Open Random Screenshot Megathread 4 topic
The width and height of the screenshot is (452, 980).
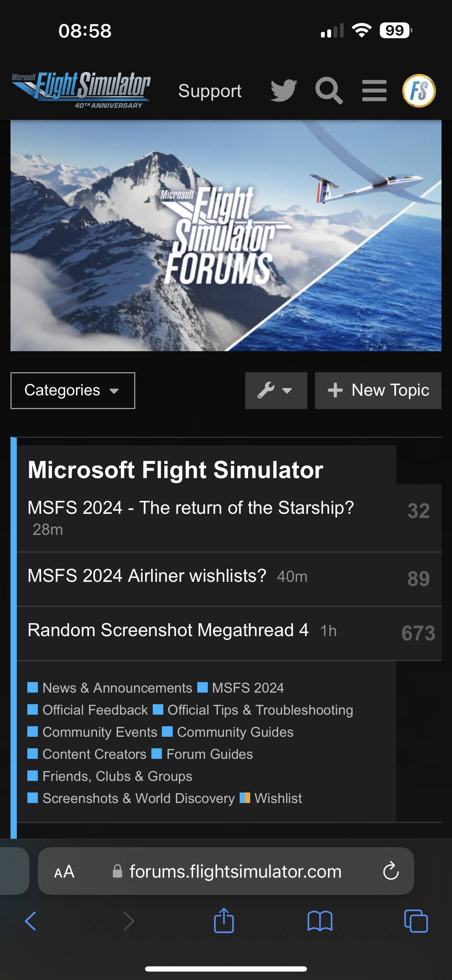pyautogui.click(x=168, y=630)
